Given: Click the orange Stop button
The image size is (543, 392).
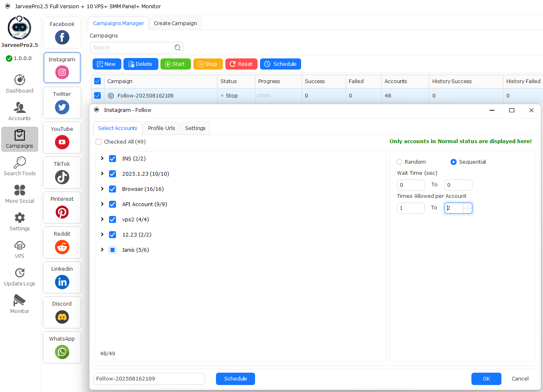Looking at the screenshot, I should coord(208,64).
